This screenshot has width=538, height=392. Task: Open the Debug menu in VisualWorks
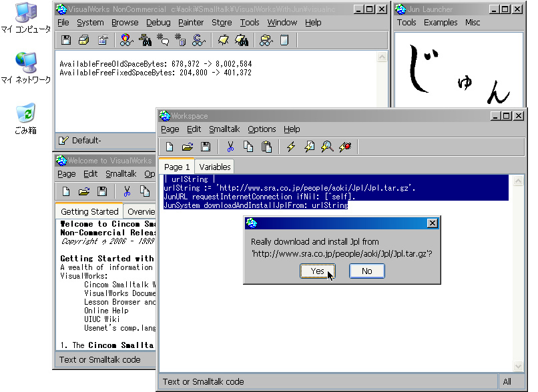coord(158,23)
